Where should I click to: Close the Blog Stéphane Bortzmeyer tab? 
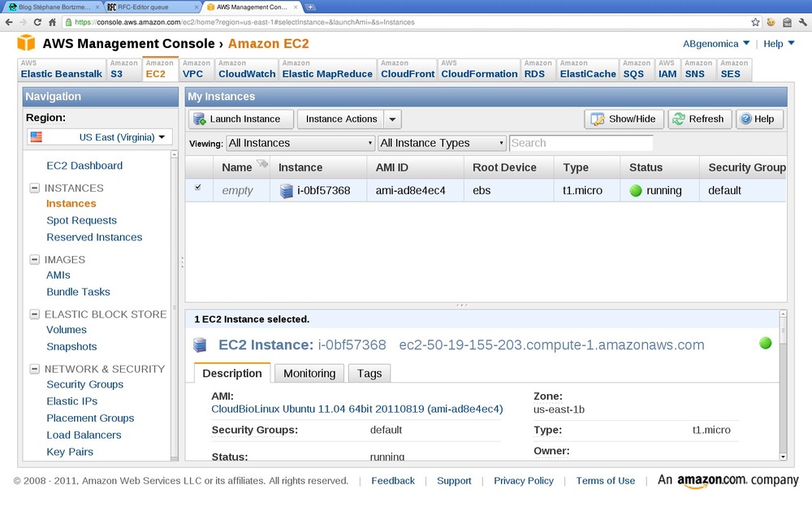pyautogui.click(x=97, y=7)
